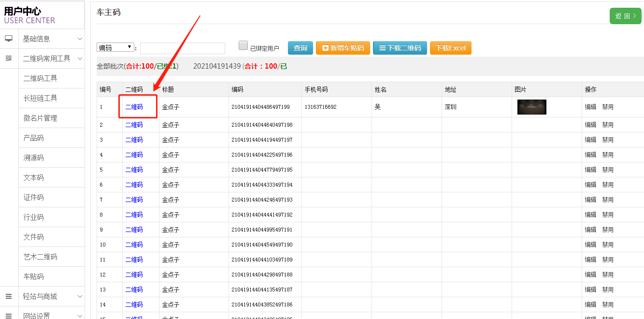Expand the 轻站与商城 chevron

pyautogui.click(x=80, y=296)
